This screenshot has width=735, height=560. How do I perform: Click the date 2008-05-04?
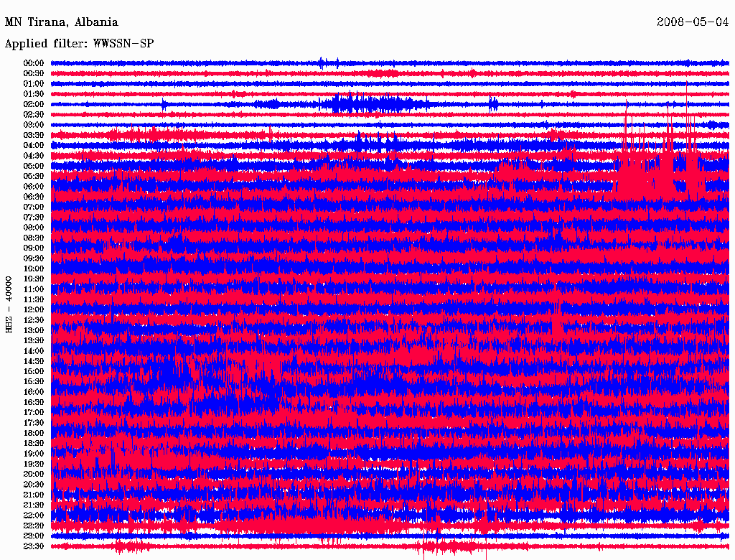[693, 22]
